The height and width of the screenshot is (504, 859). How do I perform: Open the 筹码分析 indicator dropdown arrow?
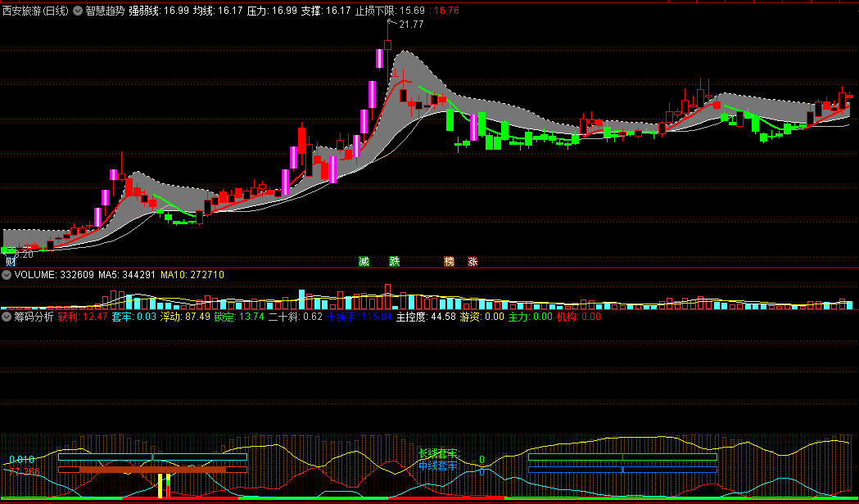point(6,317)
